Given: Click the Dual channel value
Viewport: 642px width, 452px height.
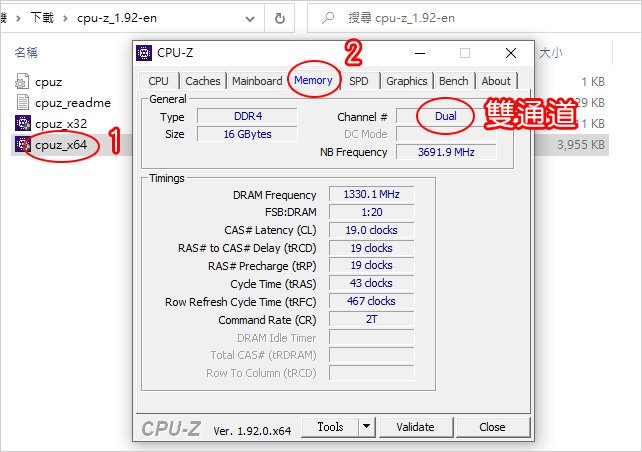Looking at the screenshot, I should coord(446,116).
